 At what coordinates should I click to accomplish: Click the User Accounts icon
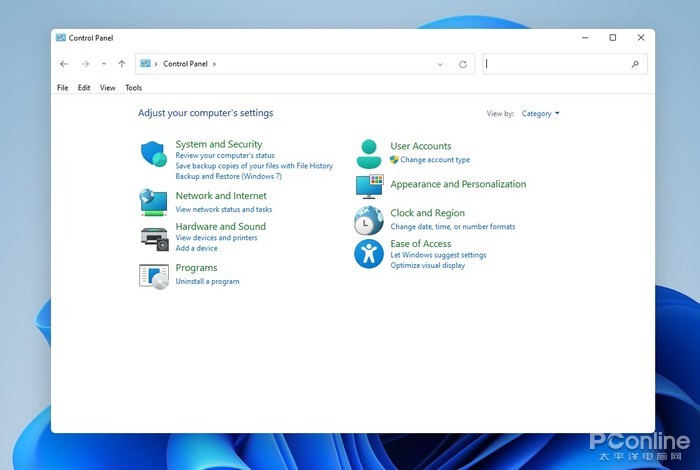369,153
